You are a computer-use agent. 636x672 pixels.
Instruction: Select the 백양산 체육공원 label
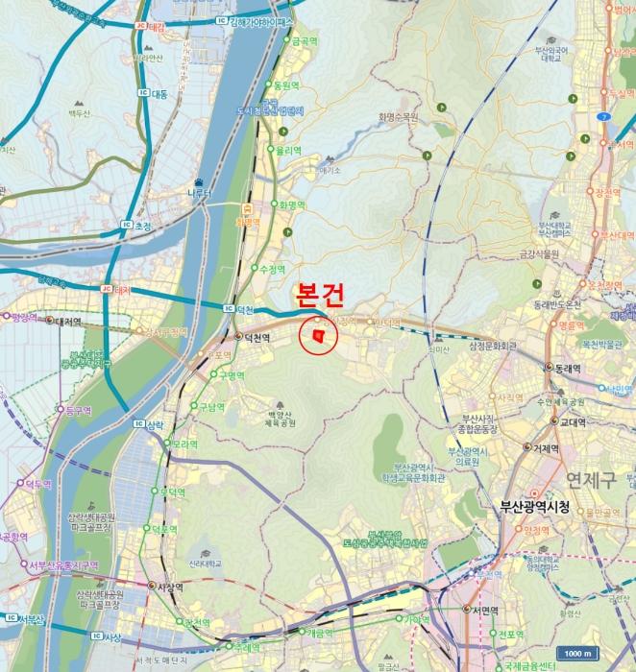(x=280, y=419)
